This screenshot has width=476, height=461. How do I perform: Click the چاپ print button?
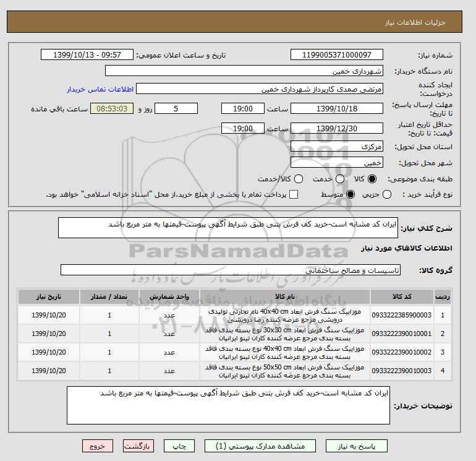click(x=179, y=446)
